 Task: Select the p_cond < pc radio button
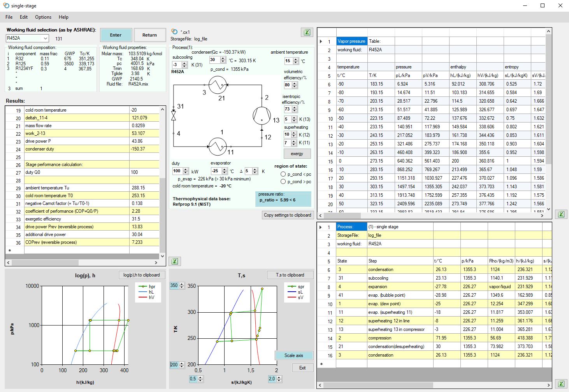[283, 174]
